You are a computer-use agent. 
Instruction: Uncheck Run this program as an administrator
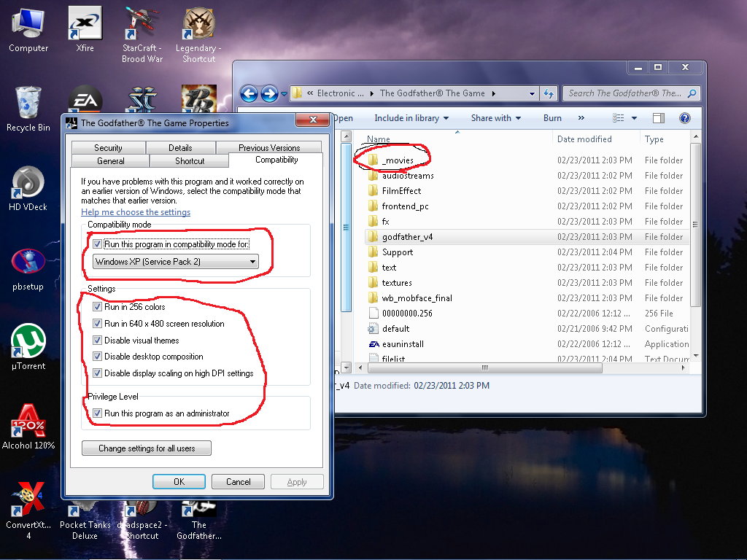(x=97, y=413)
